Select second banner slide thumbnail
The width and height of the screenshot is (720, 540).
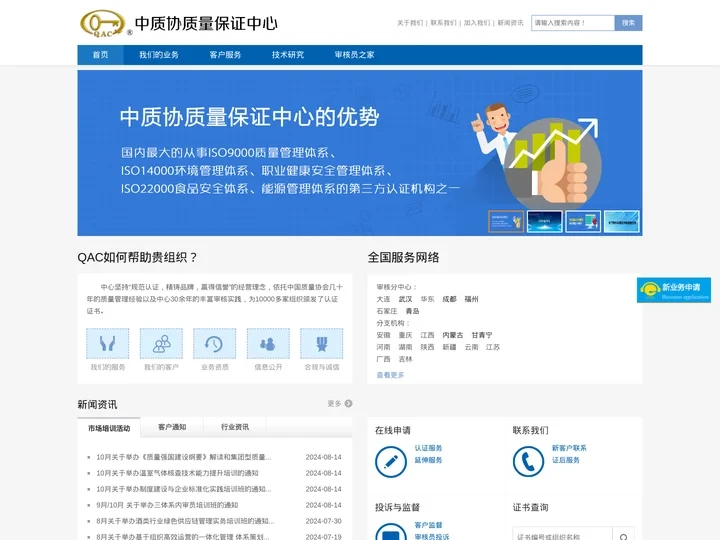[545, 221]
